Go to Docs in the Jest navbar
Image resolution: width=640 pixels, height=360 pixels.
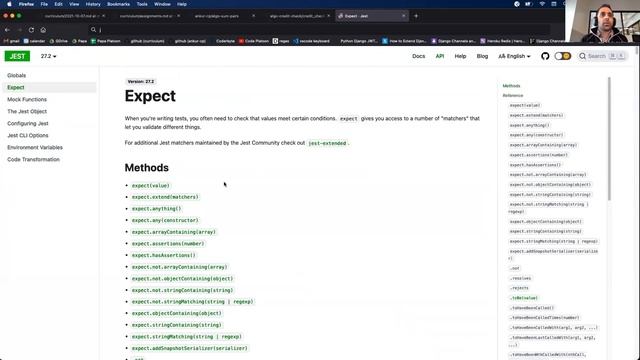(418, 56)
